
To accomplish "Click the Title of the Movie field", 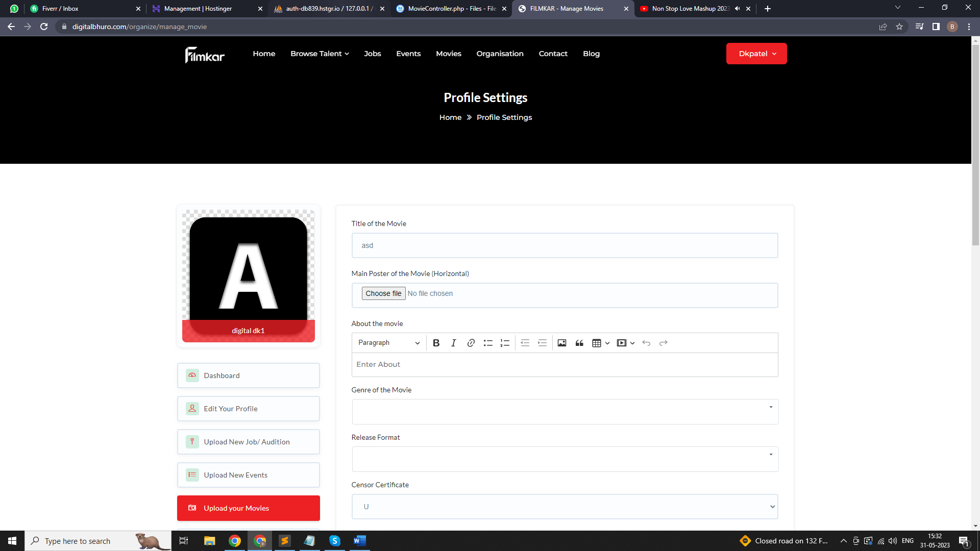I will click(x=565, y=245).
